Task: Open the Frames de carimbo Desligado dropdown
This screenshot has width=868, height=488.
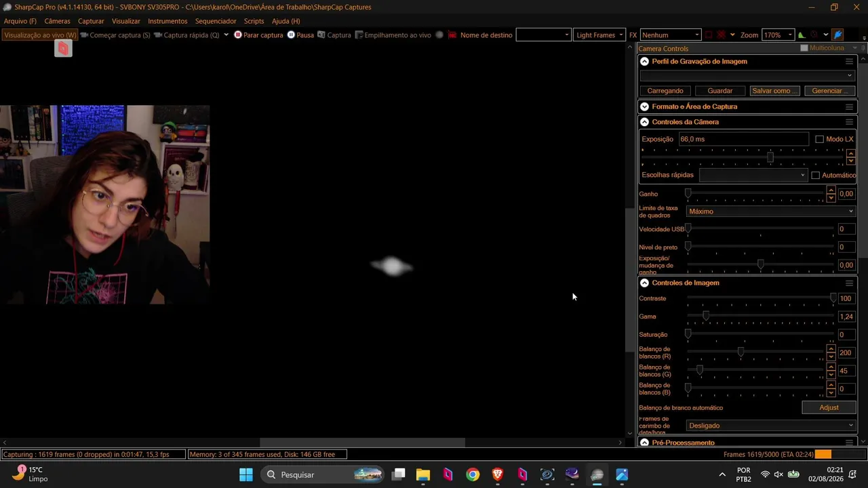Action: click(x=771, y=426)
